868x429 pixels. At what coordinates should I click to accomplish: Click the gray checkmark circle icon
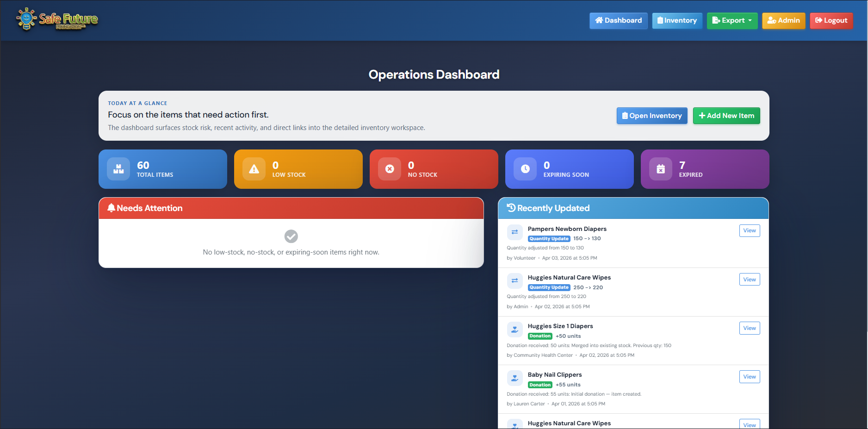pyautogui.click(x=291, y=236)
